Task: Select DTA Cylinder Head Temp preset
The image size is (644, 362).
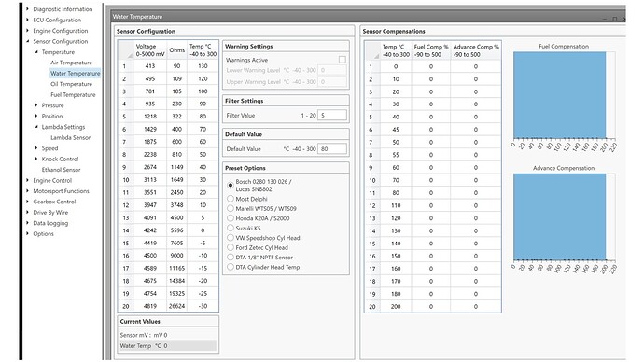Action: click(231, 267)
